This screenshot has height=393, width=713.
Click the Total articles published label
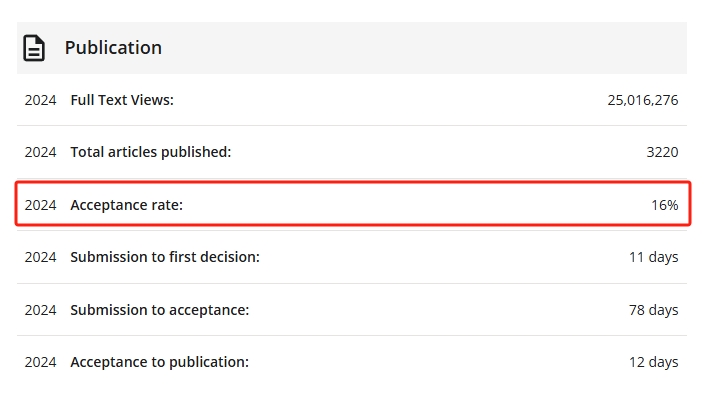pyautogui.click(x=151, y=152)
